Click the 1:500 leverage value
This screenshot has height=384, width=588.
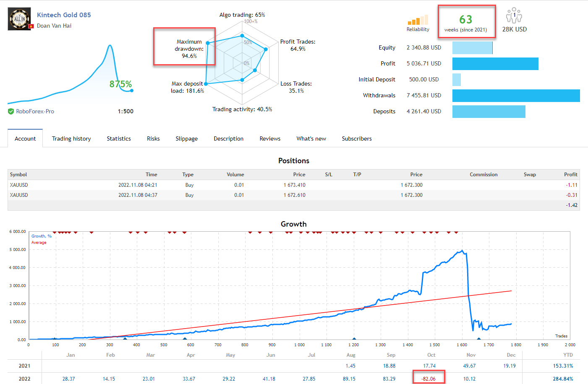click(x=125, y=111)
